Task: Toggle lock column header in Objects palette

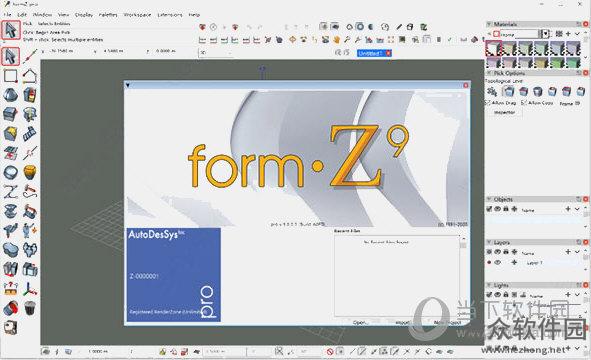Action: 506,209
